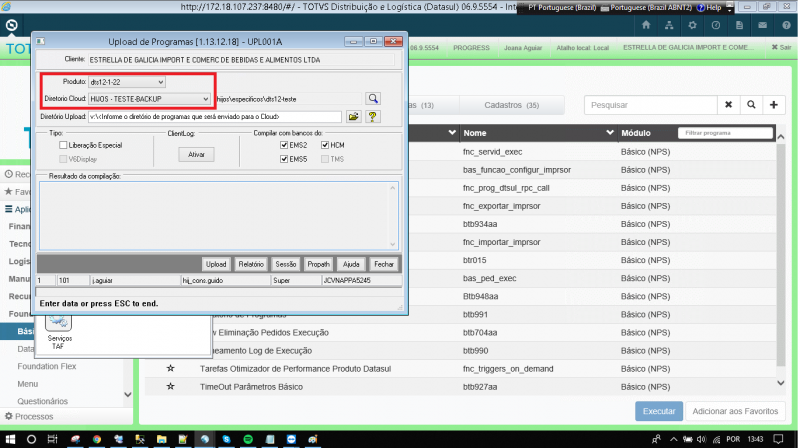
Task: Click the Sessão button
Action: tap(286, 264)
